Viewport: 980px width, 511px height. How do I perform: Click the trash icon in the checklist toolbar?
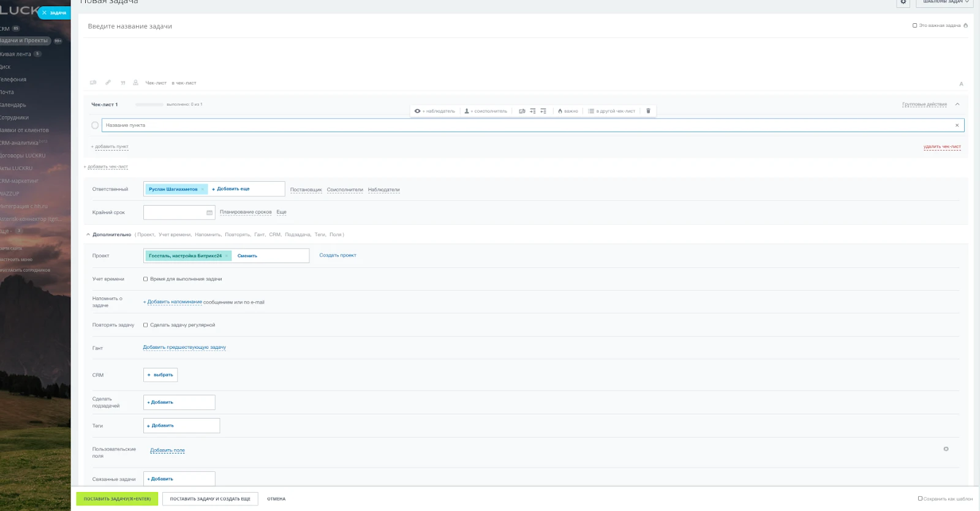tap(648, 111)
